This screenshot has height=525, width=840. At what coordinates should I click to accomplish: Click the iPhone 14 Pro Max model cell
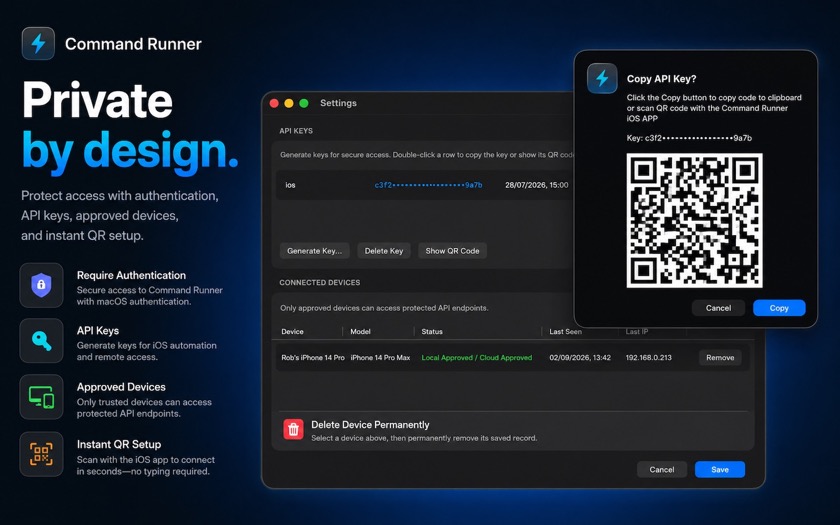click(x=380, y=357)
